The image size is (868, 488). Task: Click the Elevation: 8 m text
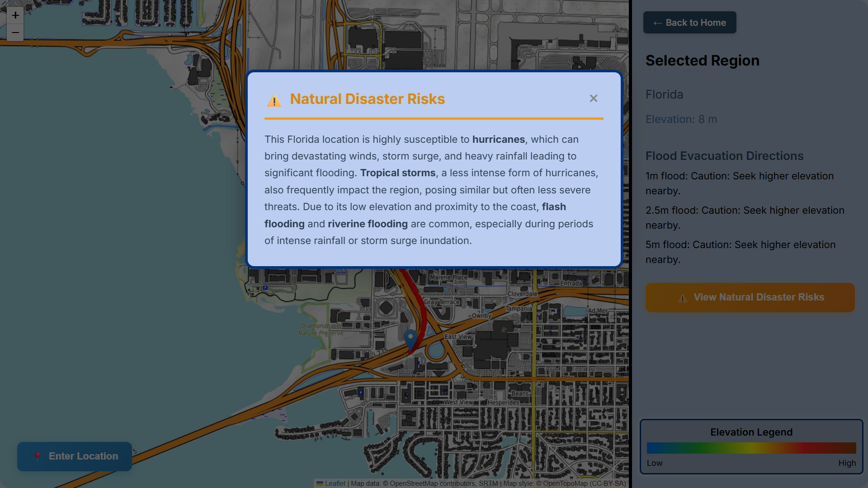[x=681, y=119]
